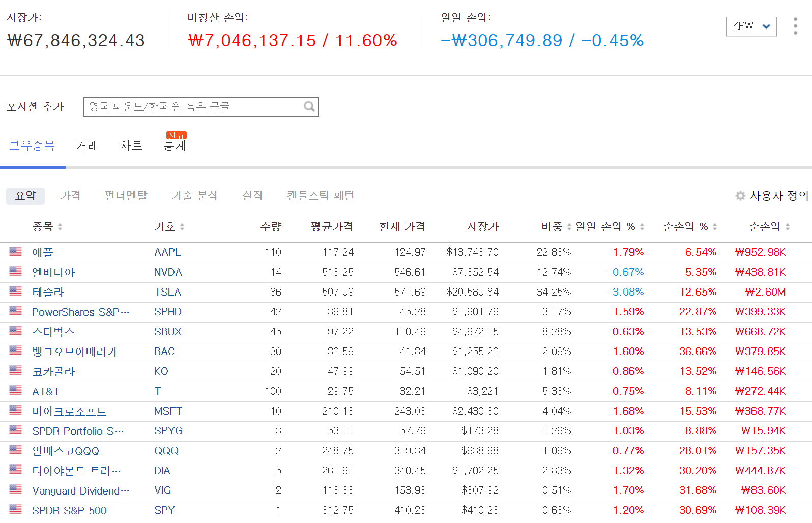812x523 pixels.
Task: Open the 테슬라 stock link
Action: tap(48, 292)
